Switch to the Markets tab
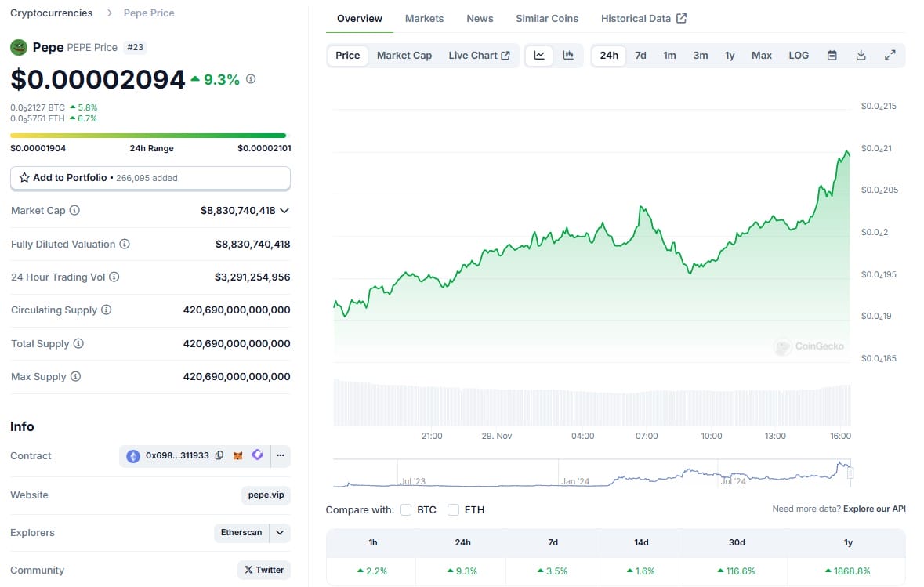Screen dimensions: 924x587 click(424, 18)
